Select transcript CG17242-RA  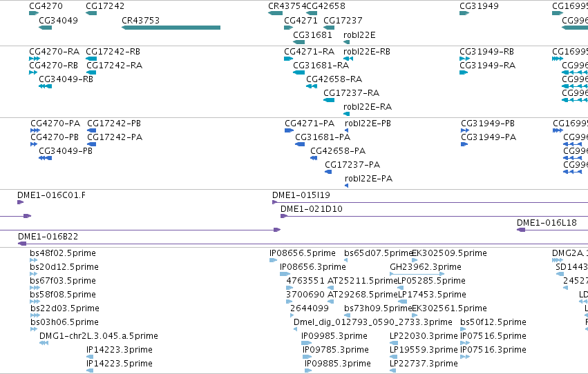click(91, 72)
